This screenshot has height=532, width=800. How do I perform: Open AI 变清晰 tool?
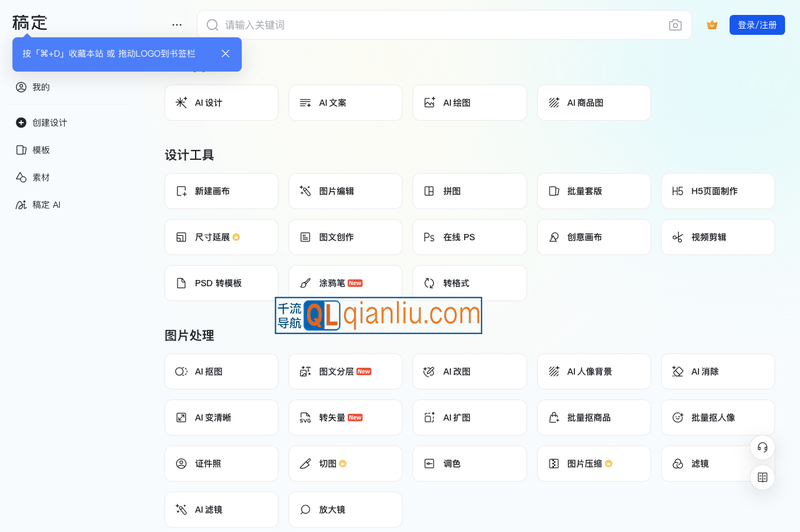pyautogui.click(x=221, y=418)
